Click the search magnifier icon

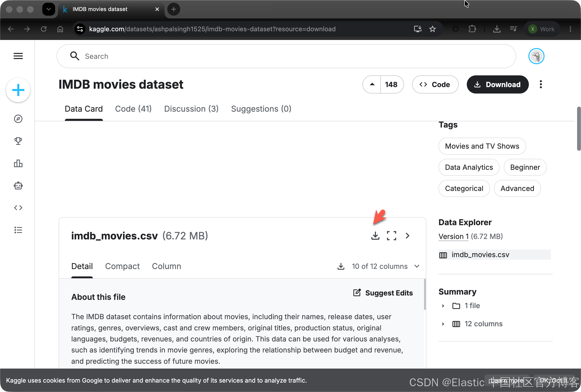click(x=74, y=56)
